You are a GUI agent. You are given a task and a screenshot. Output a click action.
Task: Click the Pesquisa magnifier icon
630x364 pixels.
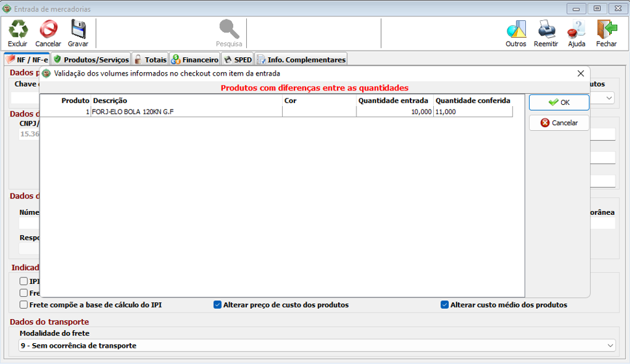point(229,30)
